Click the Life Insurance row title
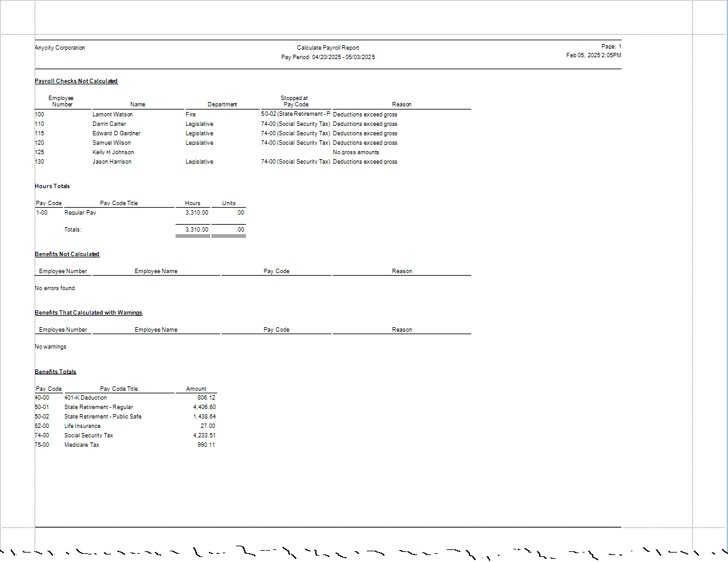728x562 pixels. coord(82,426)
